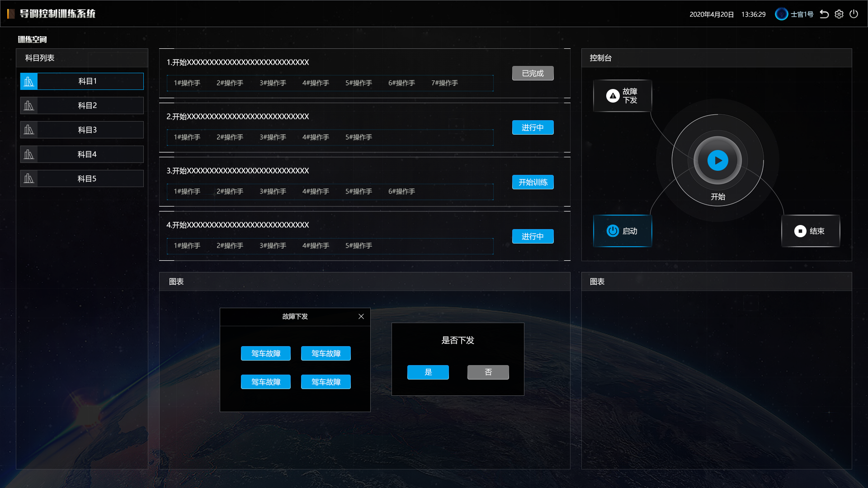Click the top-left 驾车故障 button
868x488 pixels.
click(x=266, y=353)
